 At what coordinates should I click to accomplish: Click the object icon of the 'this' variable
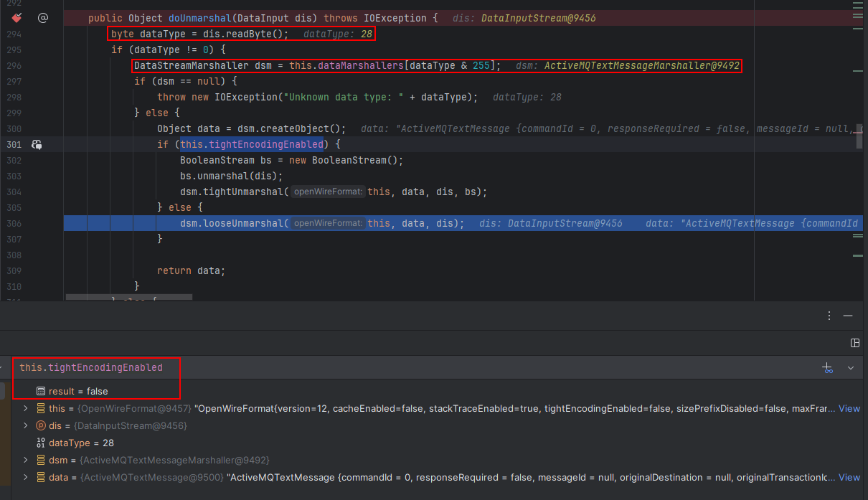pos(41,408)
